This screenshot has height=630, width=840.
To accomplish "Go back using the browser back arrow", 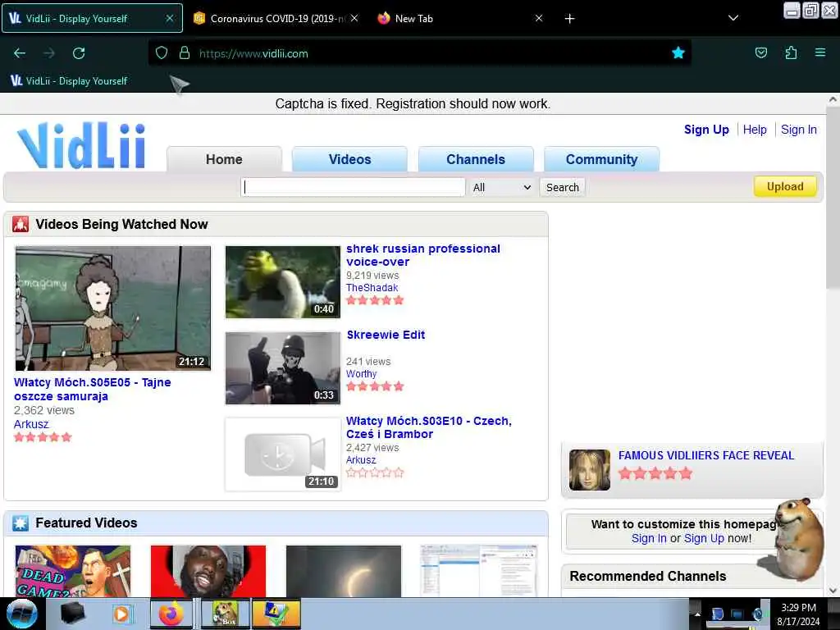I will tap(20, 53).
